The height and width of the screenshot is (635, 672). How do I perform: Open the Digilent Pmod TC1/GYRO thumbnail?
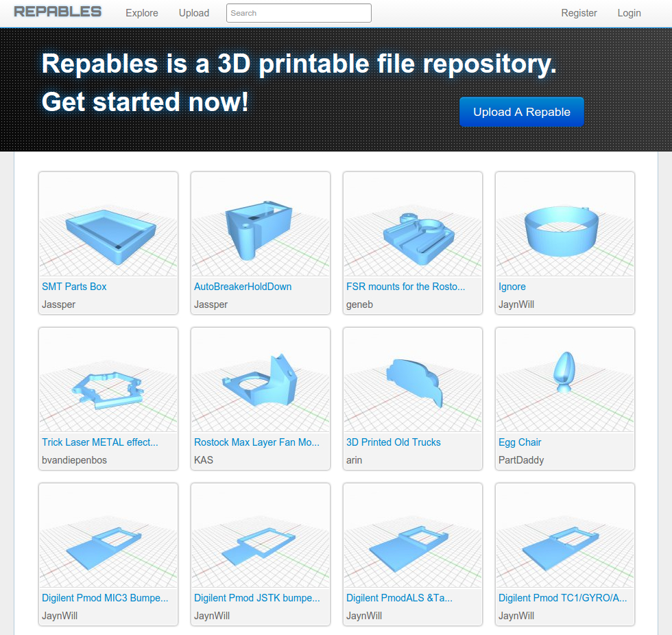[565, 536]
